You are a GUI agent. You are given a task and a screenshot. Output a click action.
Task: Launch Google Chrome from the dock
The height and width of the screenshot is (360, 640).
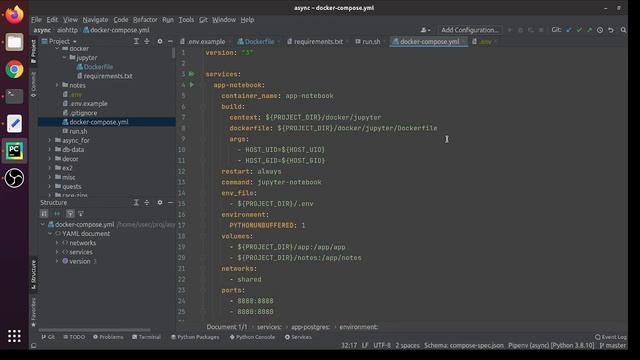tap(14, 69)
